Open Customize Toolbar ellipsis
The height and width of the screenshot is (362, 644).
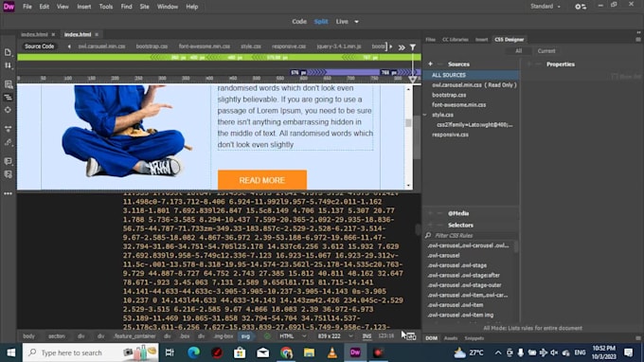(x=8, y=193)
